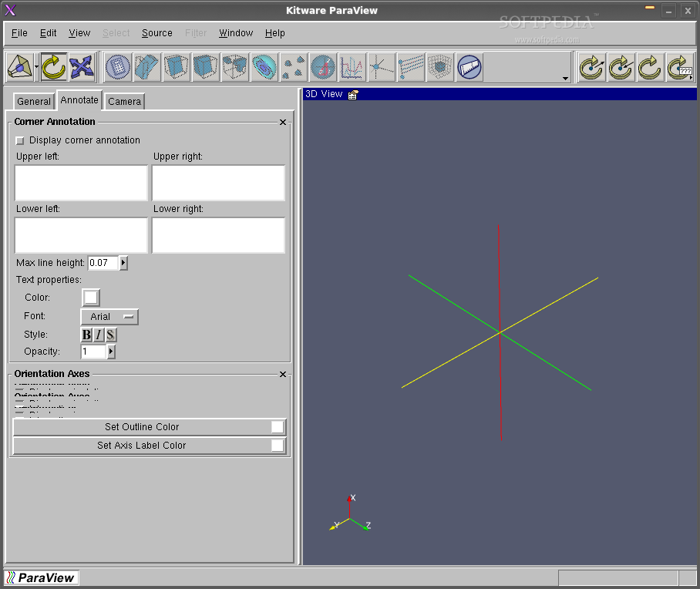Click the Max line height field
This screenshot has height=589, width=700.
coord(103,263)
